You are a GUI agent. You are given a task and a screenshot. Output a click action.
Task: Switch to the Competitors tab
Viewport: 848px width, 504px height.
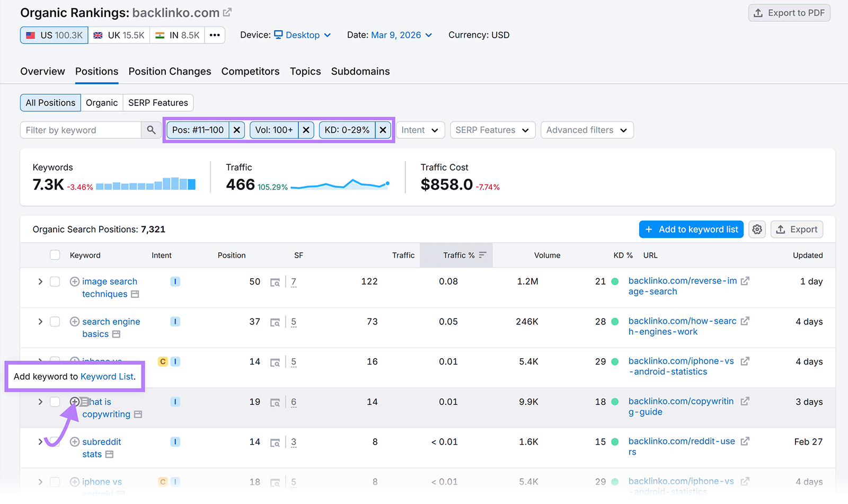(x=250, y=71)
